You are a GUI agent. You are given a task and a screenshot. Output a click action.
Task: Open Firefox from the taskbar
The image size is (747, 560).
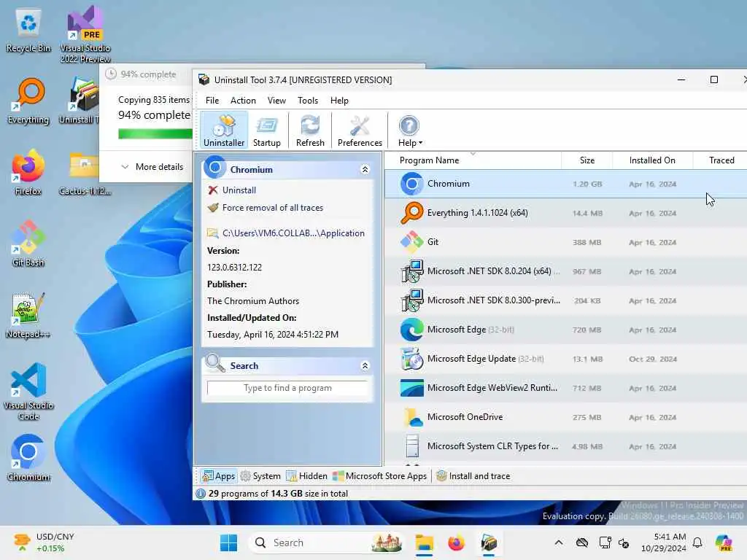[457, 542]
